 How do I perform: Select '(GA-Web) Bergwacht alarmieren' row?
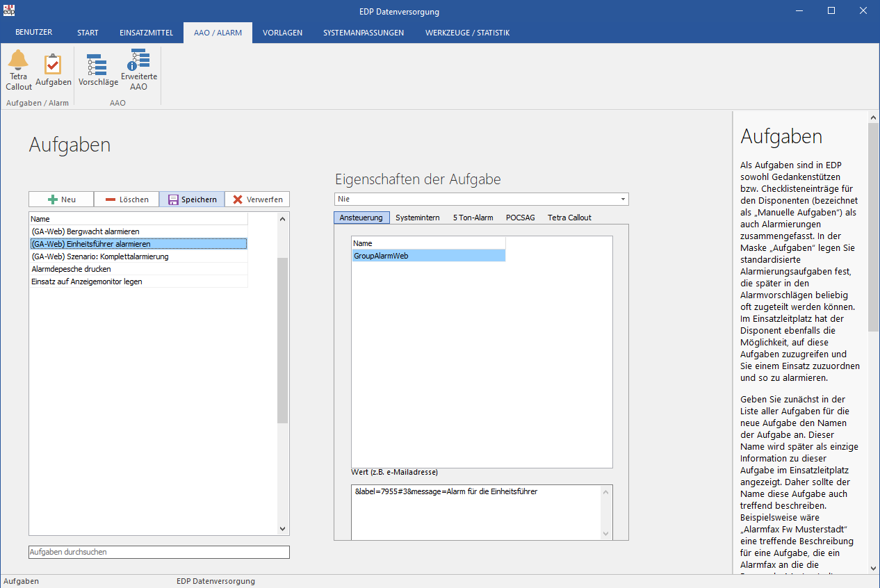(138, 231)
